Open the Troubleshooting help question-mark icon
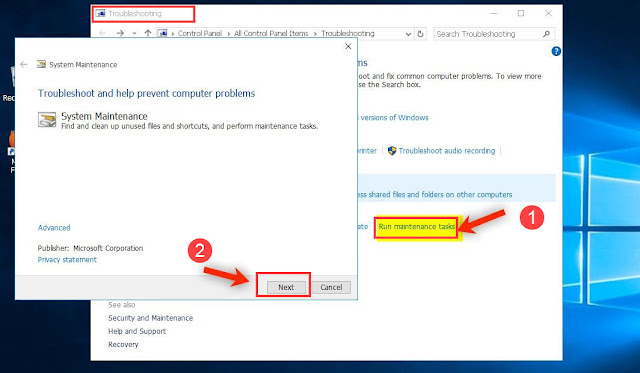 (x=556, y=51)
